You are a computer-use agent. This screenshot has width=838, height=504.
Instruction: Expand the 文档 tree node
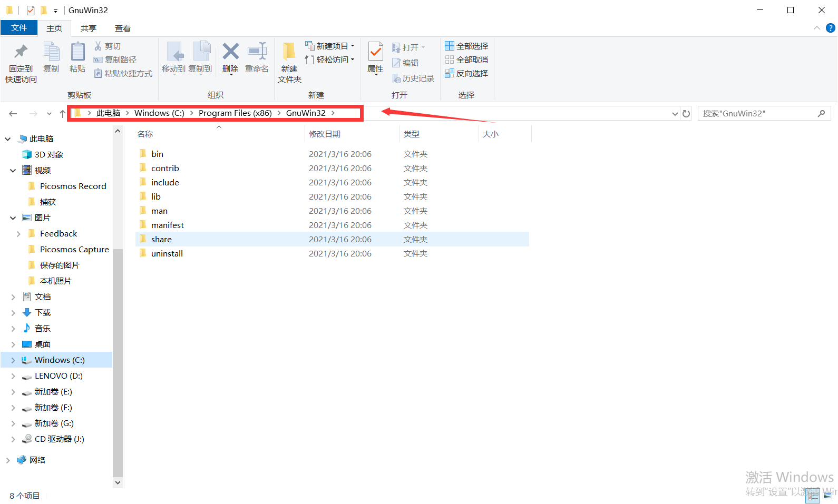coord(13,297)
